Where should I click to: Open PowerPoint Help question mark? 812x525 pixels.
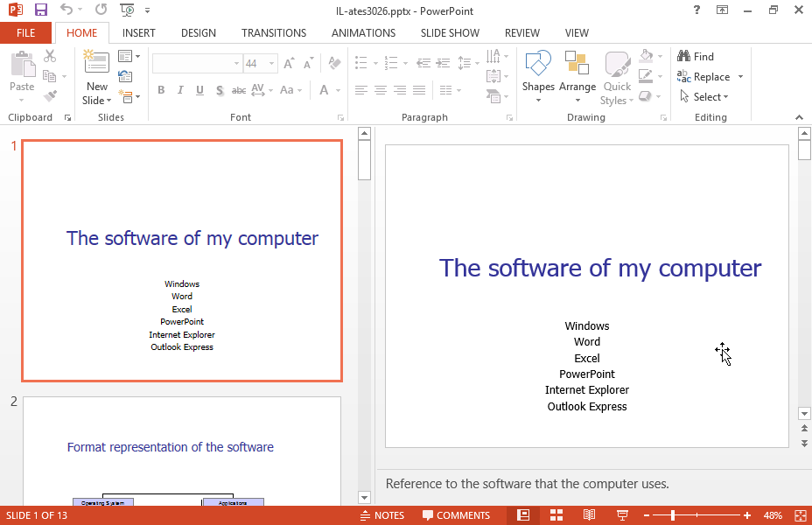696,10
